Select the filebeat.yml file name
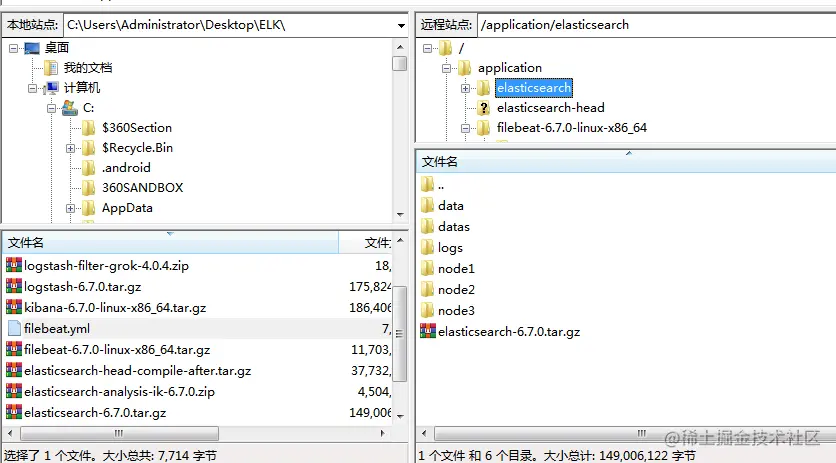Screen dimensions: 836x463 coord(57,329)
